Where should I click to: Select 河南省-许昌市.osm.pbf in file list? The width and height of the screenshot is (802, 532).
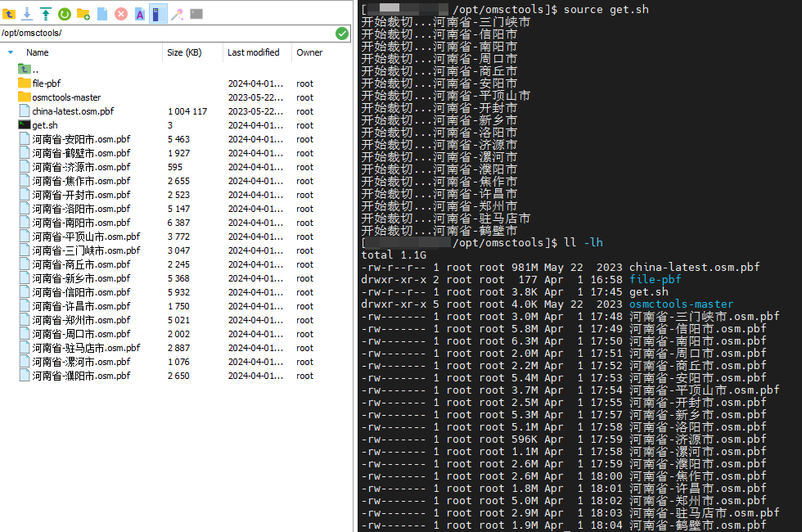[x=81, y=306]
